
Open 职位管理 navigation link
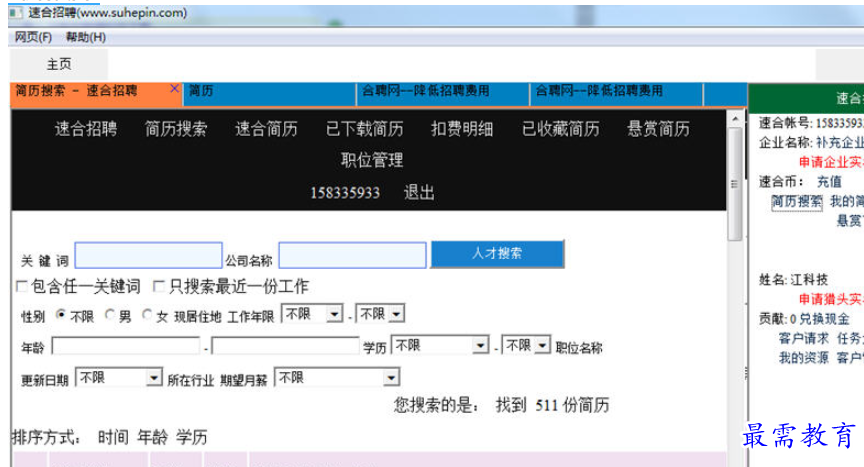pos(372,160)
